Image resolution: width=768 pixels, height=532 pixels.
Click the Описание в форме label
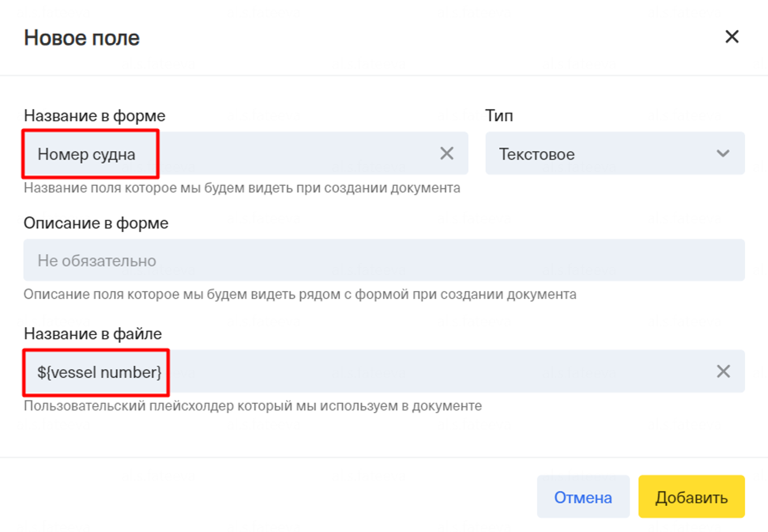click(x=96, y=223)
